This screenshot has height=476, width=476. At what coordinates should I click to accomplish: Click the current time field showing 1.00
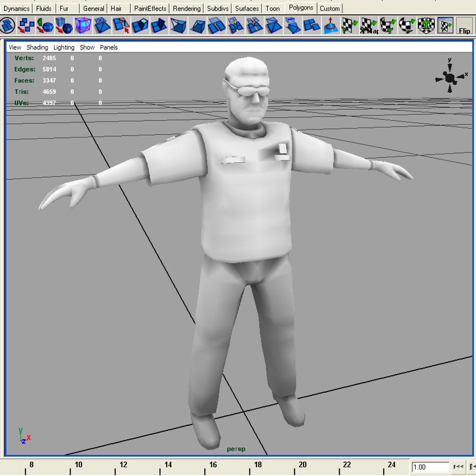coord(430,467)
